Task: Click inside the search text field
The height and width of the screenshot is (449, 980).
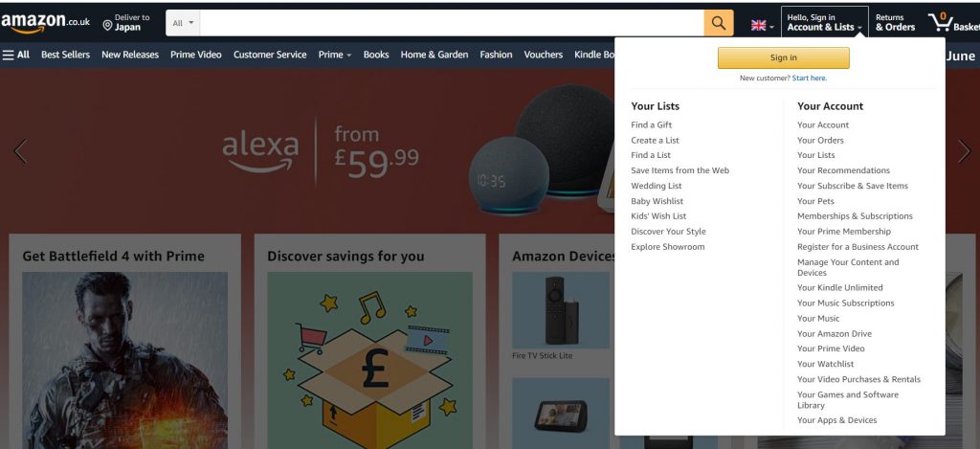Action: click(x=452, y=23)
